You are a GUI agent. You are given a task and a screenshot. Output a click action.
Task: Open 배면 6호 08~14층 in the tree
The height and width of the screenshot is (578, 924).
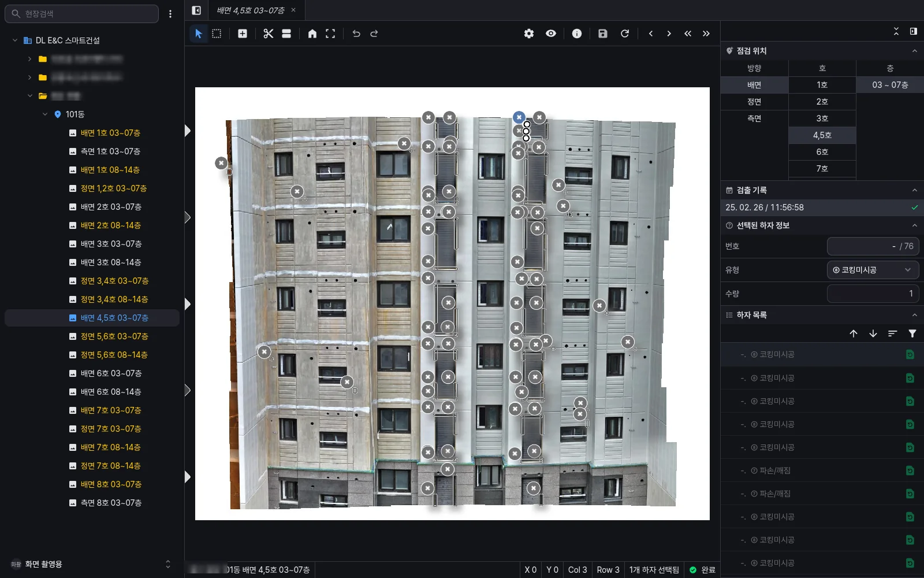click(110, 392)
